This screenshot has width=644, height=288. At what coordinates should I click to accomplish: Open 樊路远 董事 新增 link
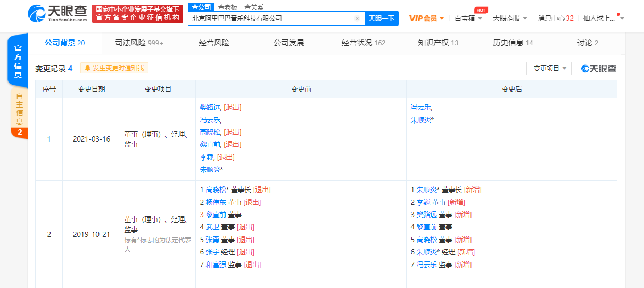tap(426, 215)
